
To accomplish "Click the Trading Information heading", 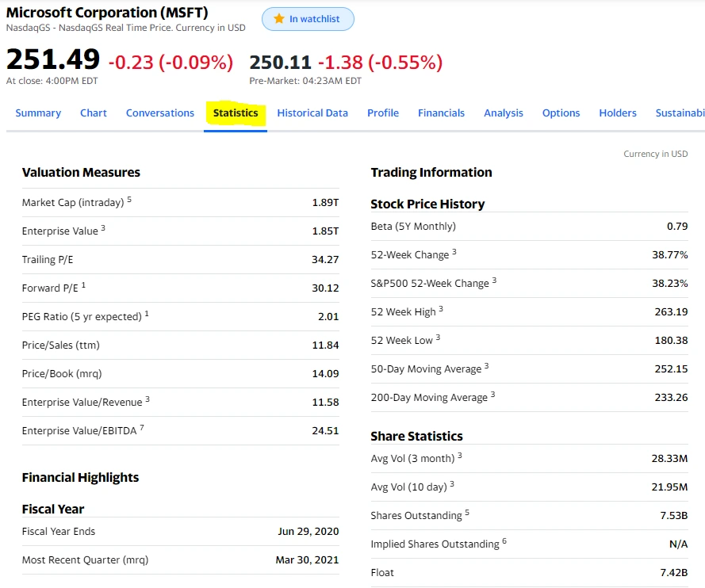I will pos(431,173).
